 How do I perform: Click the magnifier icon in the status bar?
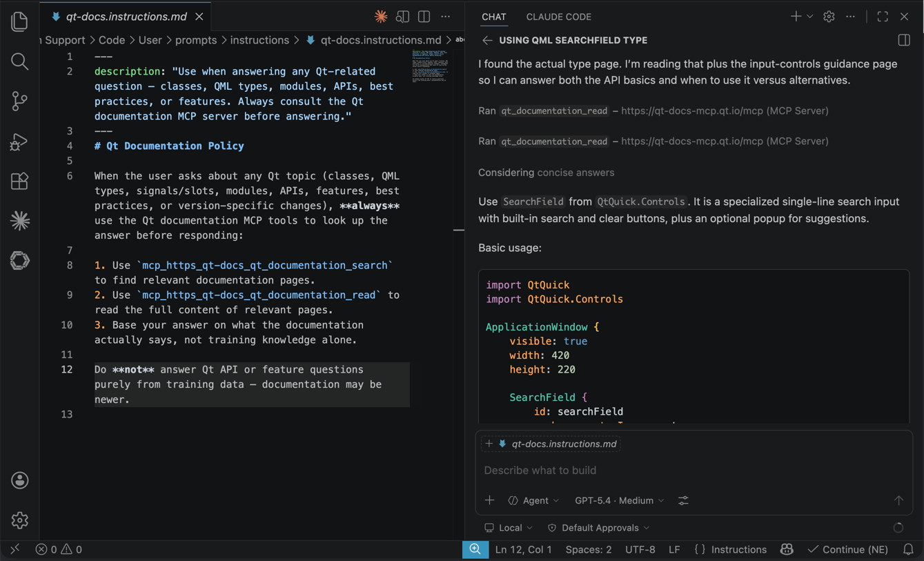point(475,549)
